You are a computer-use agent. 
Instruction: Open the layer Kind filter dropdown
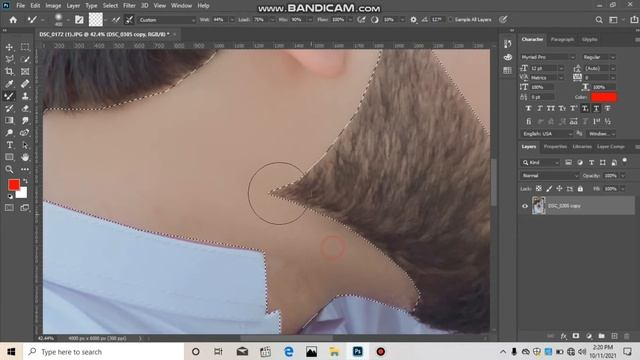point(540,162)
